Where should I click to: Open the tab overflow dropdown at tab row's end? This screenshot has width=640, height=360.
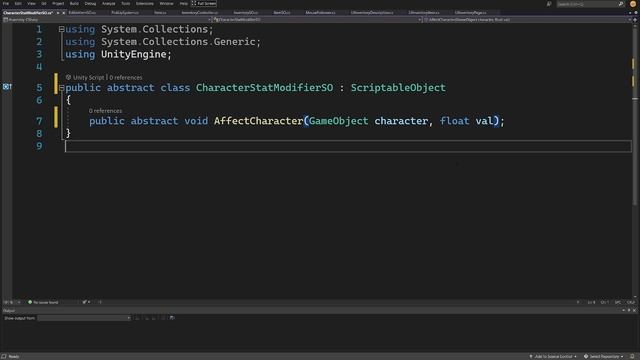[630, 13]
